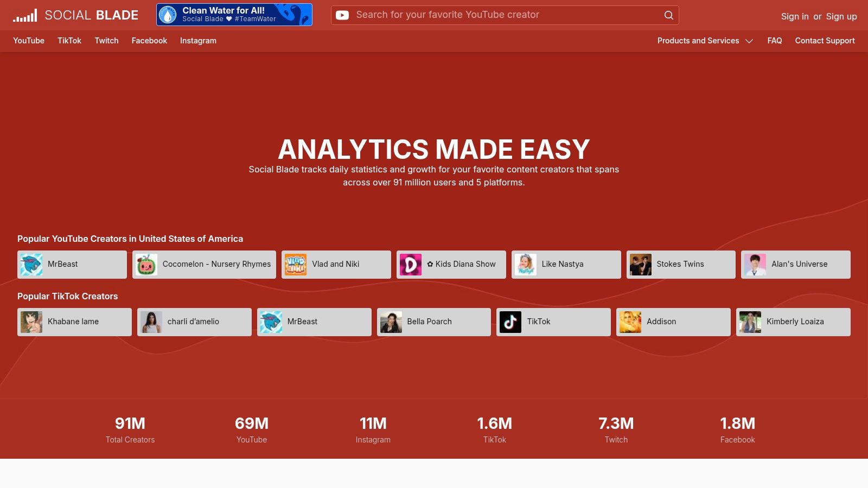
Task: Open the FAQ menu item
Action: coord(775,41)
